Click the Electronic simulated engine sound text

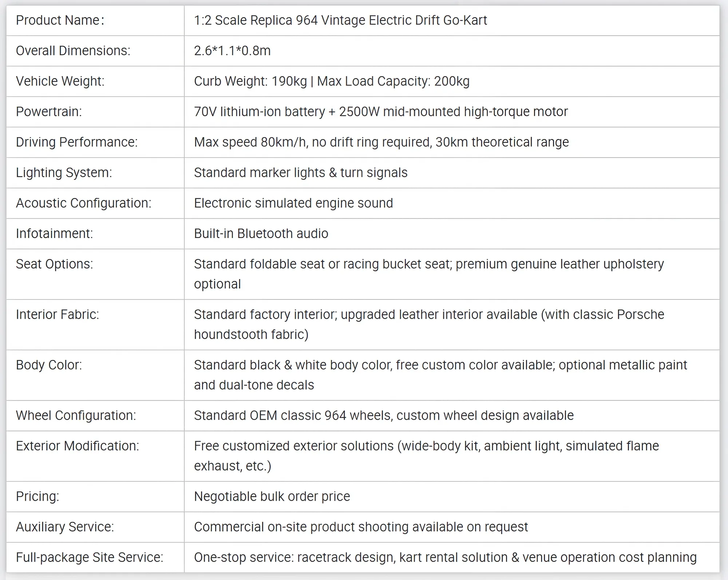[293, 203]
